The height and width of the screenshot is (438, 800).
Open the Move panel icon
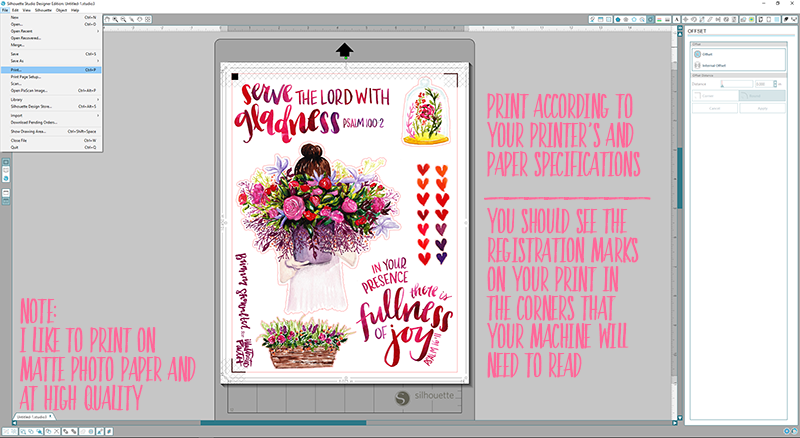tap(685, 19)
